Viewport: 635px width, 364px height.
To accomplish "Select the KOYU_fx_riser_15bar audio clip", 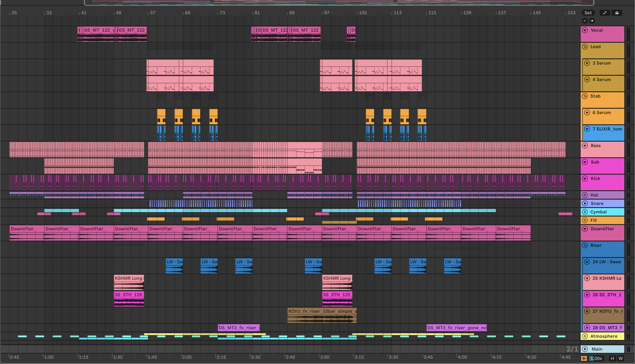I will (x=322, y=311).
